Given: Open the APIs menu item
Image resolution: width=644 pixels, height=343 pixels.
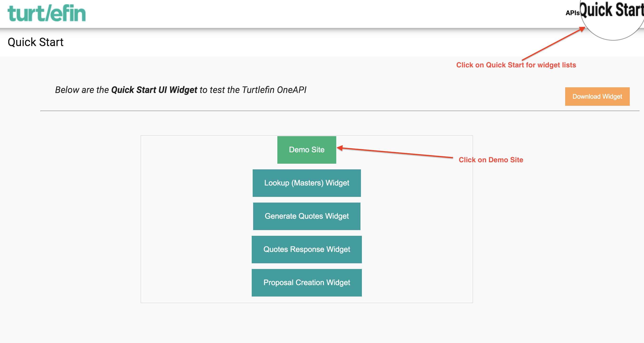Looking at the screenshot, I should click(x=572, y=13).
